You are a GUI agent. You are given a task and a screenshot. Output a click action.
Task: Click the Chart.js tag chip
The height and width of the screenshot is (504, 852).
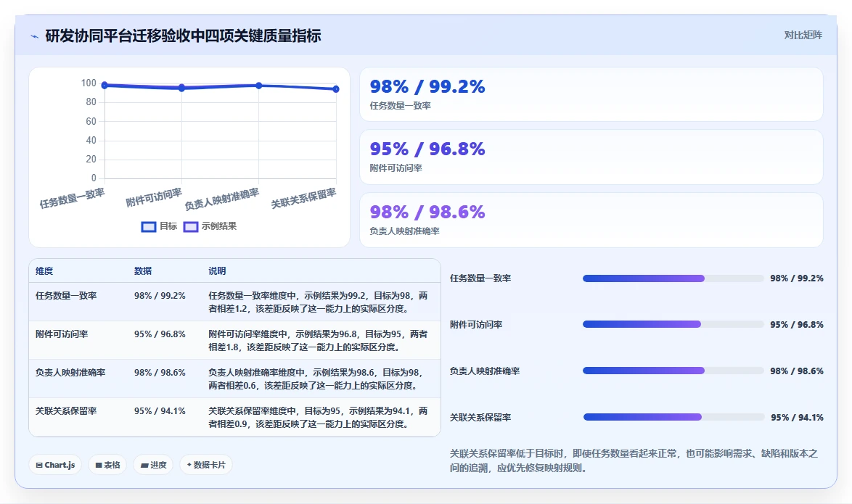pyautogui.click(x=55, y=465)
